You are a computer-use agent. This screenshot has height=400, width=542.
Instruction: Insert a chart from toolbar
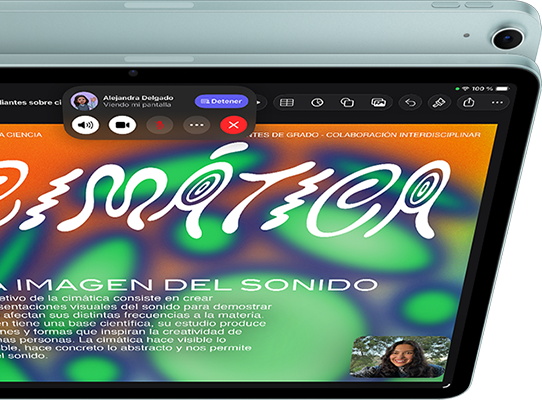point(317,103)
